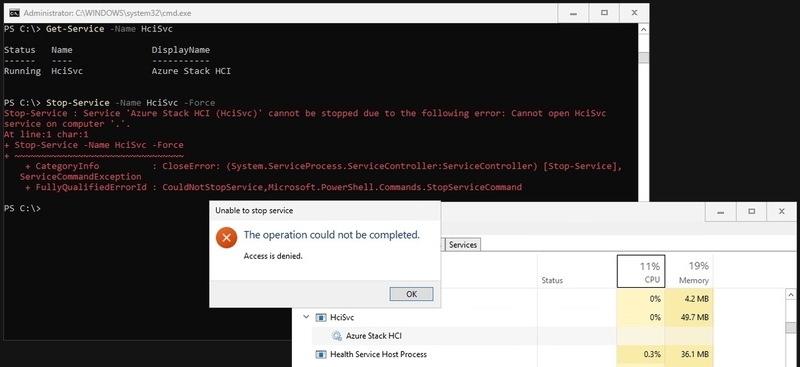
Task: Select the Azure Stack HCI service gear icon
Action: 336,336
